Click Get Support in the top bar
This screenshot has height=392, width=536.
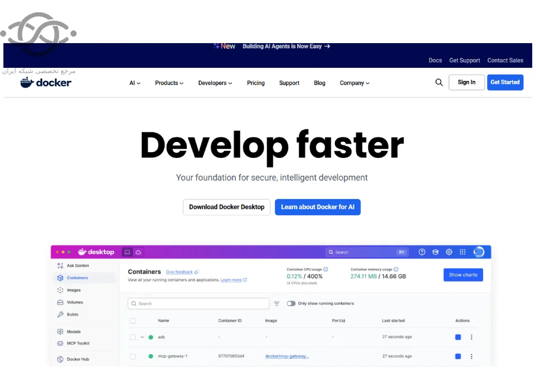[x=465, y=61]
